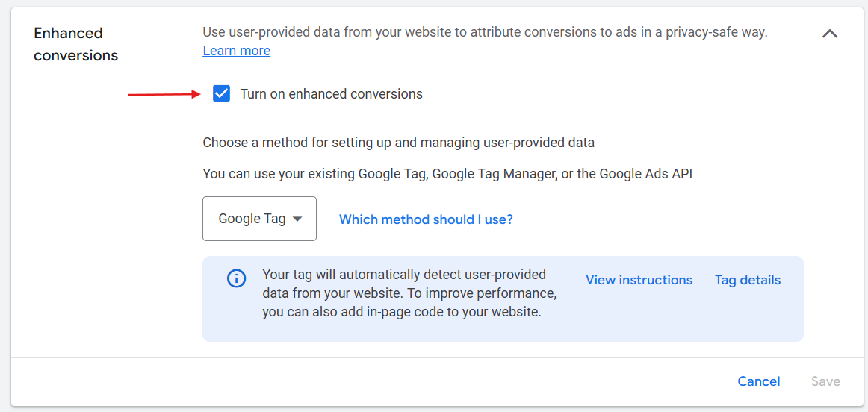Open the View instructions link
Image resolution: width=868 pixels, height=412 pixels.
[x=639, y=281]
